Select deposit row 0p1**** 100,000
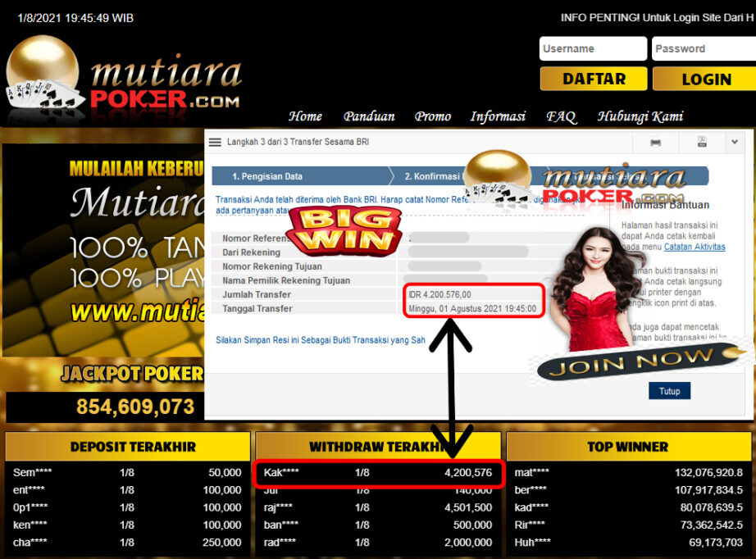Viewport: 756px width, 559px height. click(127, 507)
